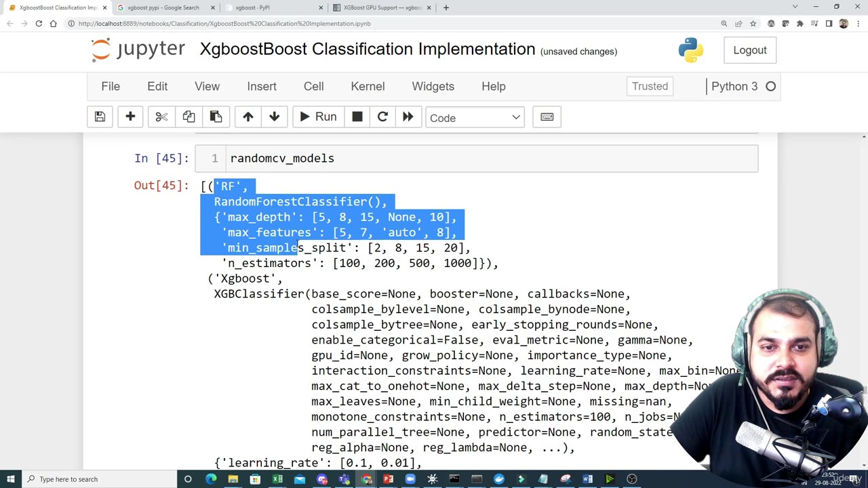Open File Explorer from the taskbar
The width and height of the screenshot is (868, 488).
coord(233,479)
